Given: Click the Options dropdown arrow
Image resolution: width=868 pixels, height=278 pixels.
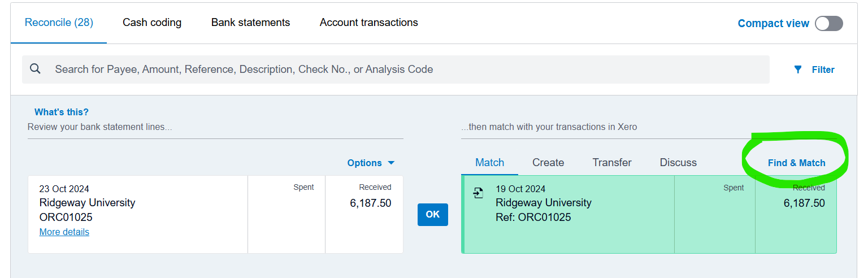Looking at the screenshot, I should (x=391, y=163).
